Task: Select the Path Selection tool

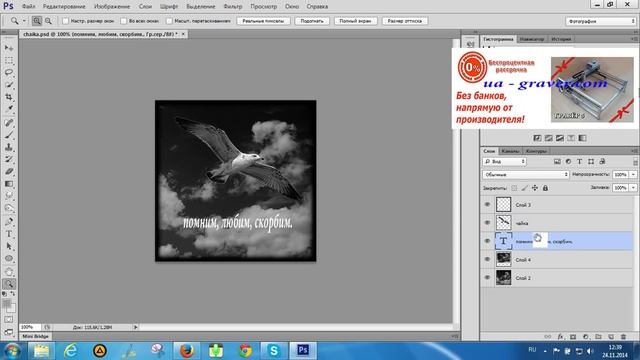Action: point(9,246)
